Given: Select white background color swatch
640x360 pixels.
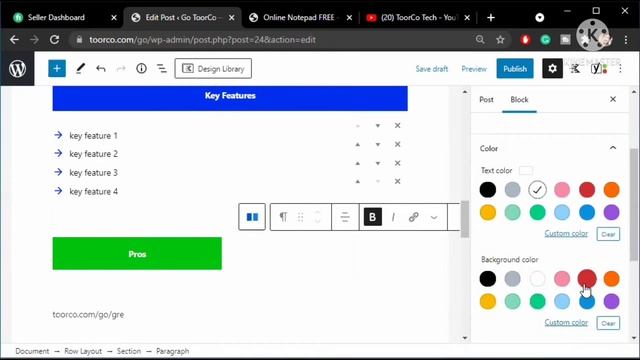Looking at the screenshot, I should (x=537, y=279).
